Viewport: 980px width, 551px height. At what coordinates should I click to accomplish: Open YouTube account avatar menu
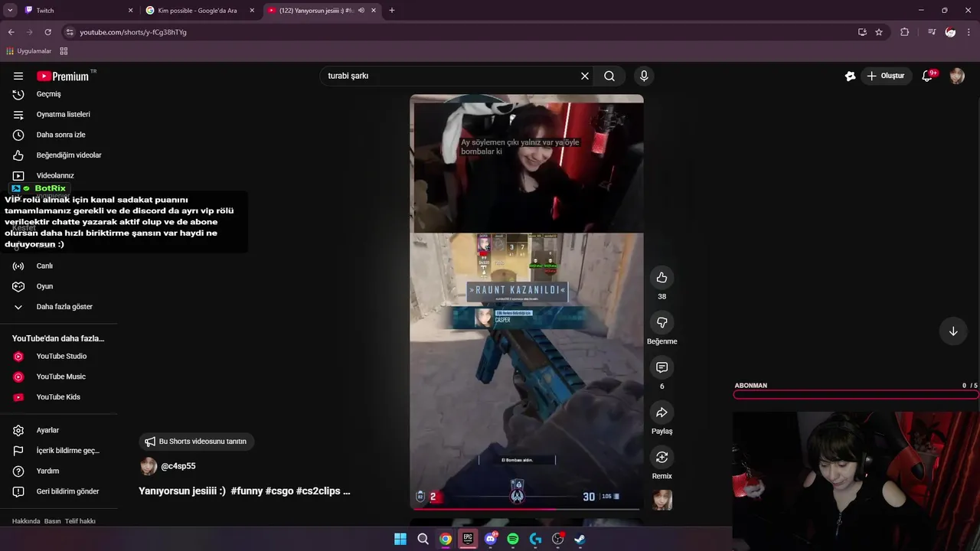pos(957,76)
